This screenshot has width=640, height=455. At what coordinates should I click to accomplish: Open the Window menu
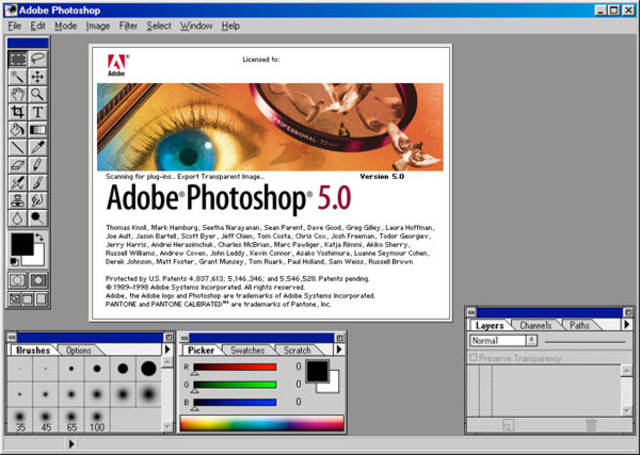click(196, 26)
